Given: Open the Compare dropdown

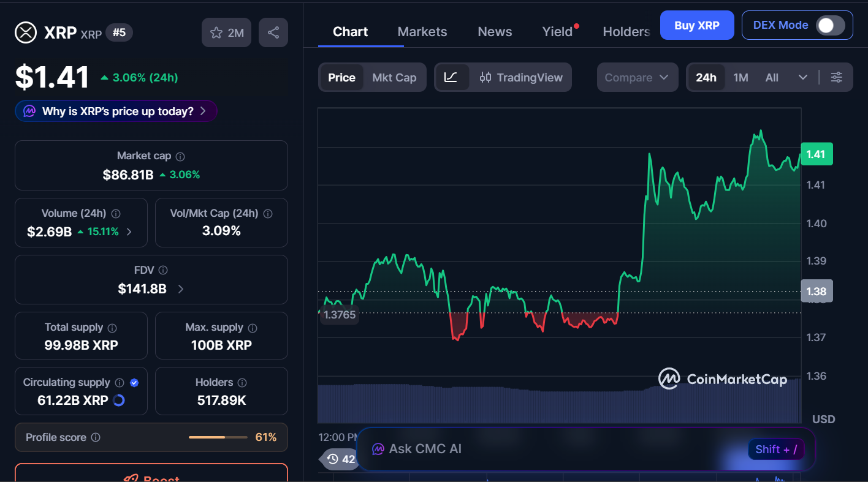Looking at the screenshot, I should (637, 77).
